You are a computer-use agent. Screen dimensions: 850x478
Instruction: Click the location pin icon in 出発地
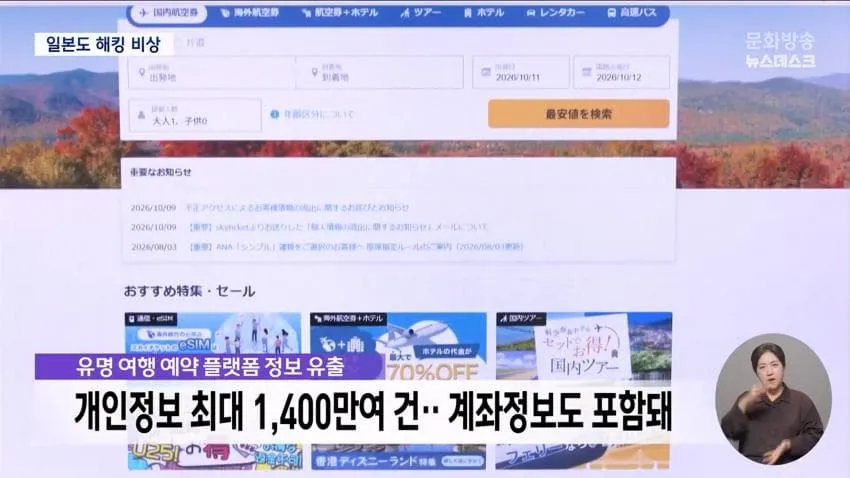point(141,72)
